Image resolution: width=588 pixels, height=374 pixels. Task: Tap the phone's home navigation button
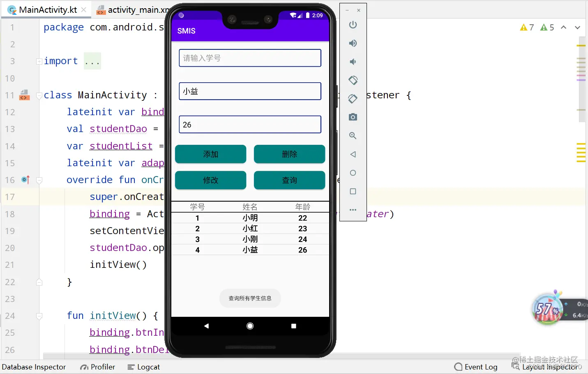click(250, 326)
